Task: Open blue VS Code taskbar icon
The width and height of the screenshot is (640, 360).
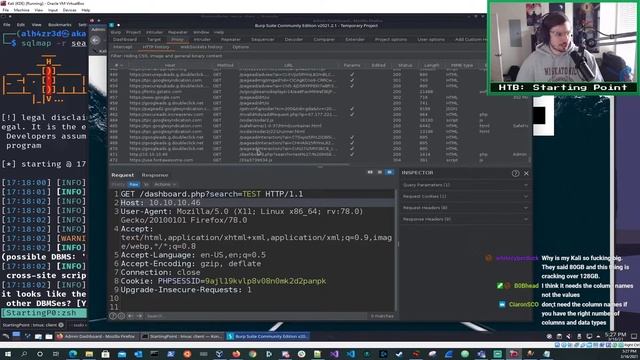Action: point(351,354)
